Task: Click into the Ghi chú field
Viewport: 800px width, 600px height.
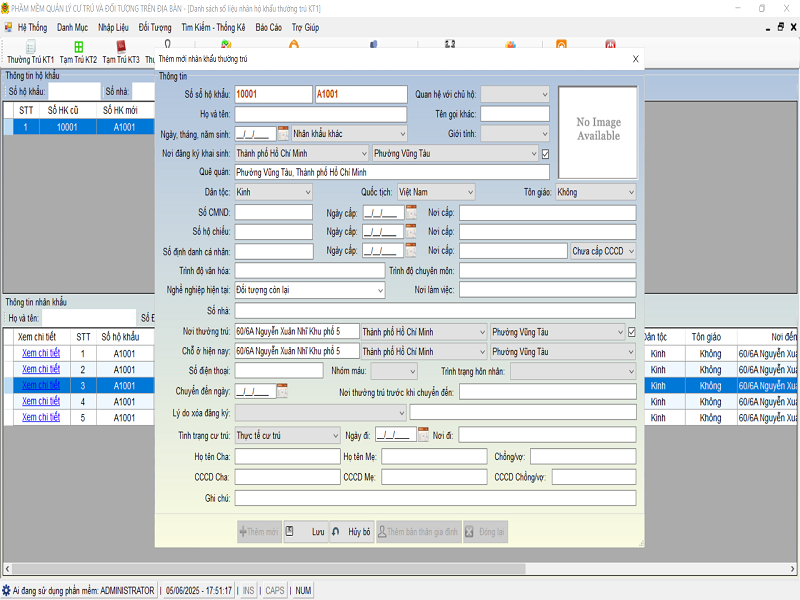Action: point(435,498)
